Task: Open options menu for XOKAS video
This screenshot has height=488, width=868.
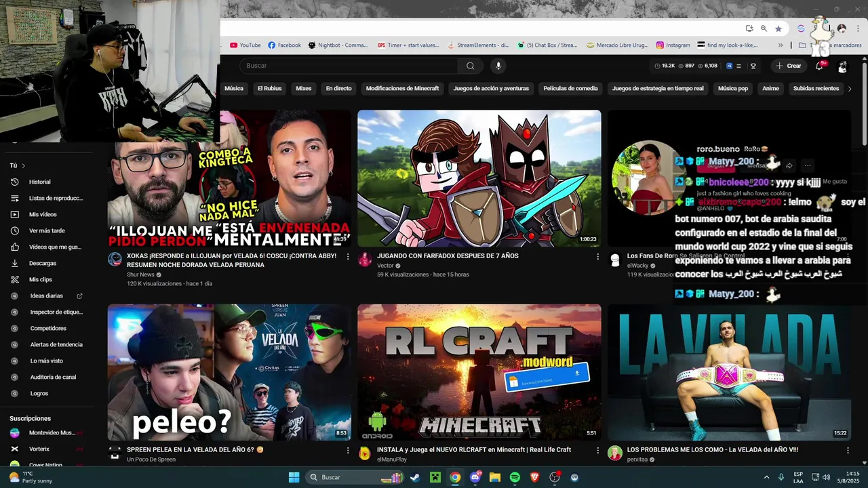Action: coord(348,257)
